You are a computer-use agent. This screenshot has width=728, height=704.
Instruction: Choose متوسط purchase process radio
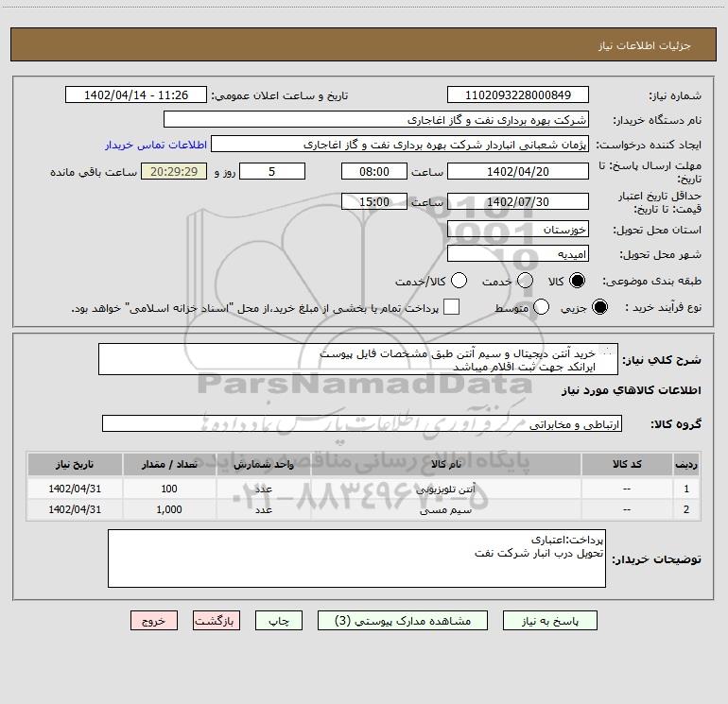coord(542,307)
